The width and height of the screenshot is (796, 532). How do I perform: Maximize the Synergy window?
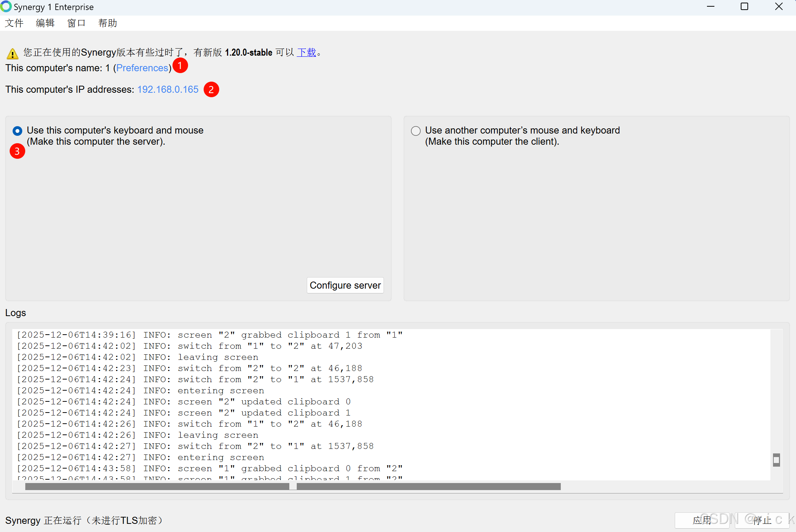click(744, 7)
